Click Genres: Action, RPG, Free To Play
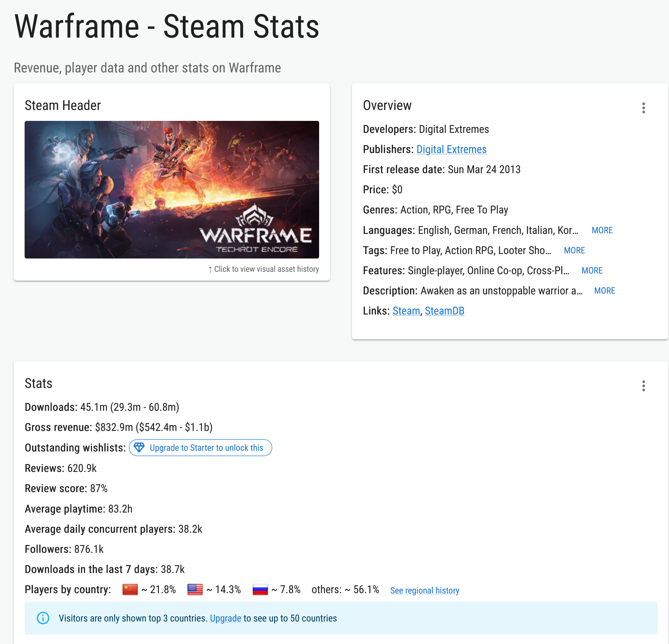 tap(435, 210)
